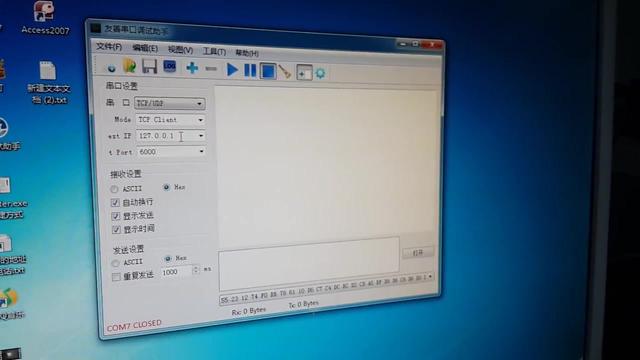Click the large receive display area
Screen dimensions: 640x360
(325, 164)
